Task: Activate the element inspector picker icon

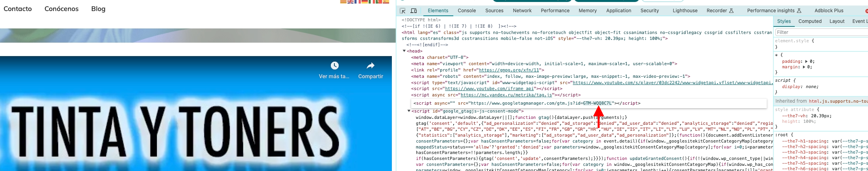Action: tap(402, 11)
